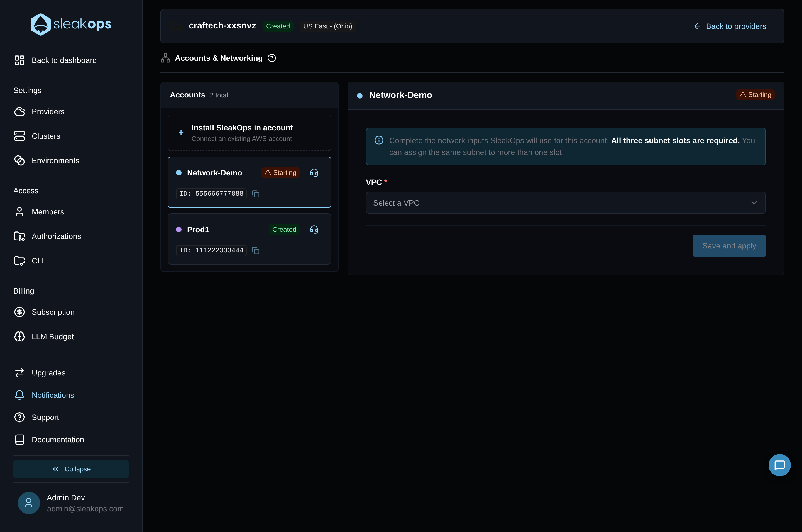Click the Subscription dollar icon
This screenshot has height=532, width=802.
(19, 312)
